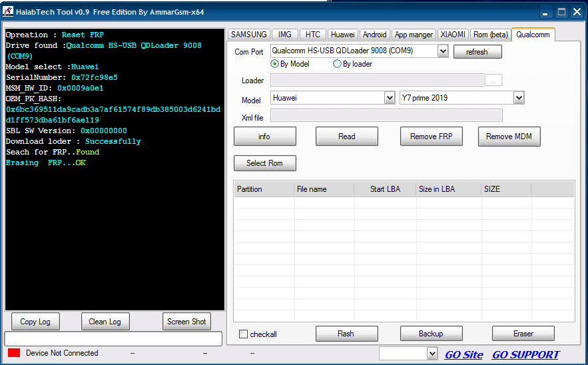Expand the bottom status bar dropdown
The width and height of the screenshot is (588, 365).
432,354
